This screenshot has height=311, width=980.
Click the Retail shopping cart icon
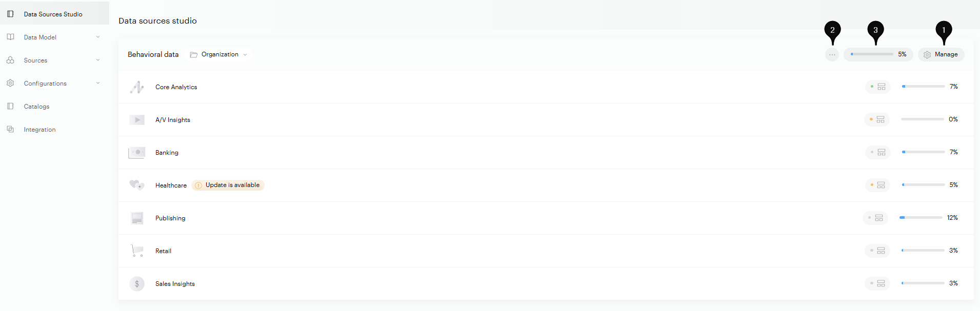(137, 251)
